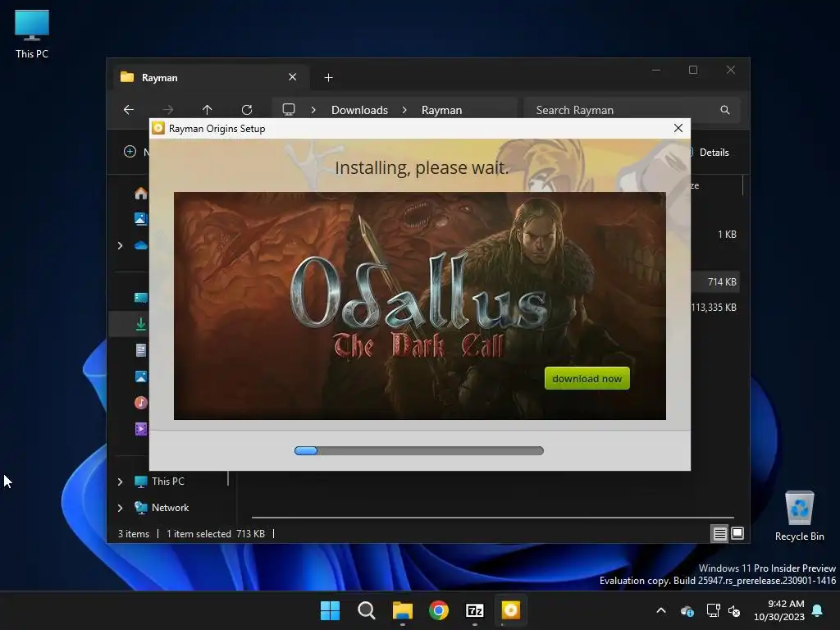This screenshot has height=630, width=840.
Task: Launch Google Chrome from taskbar
Action: coord(439,610)
